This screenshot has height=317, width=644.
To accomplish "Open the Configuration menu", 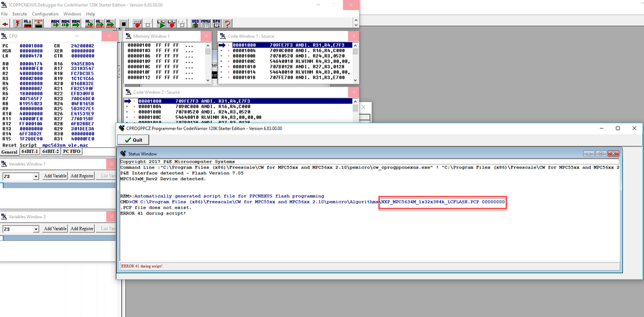I will tap(45, 14).
